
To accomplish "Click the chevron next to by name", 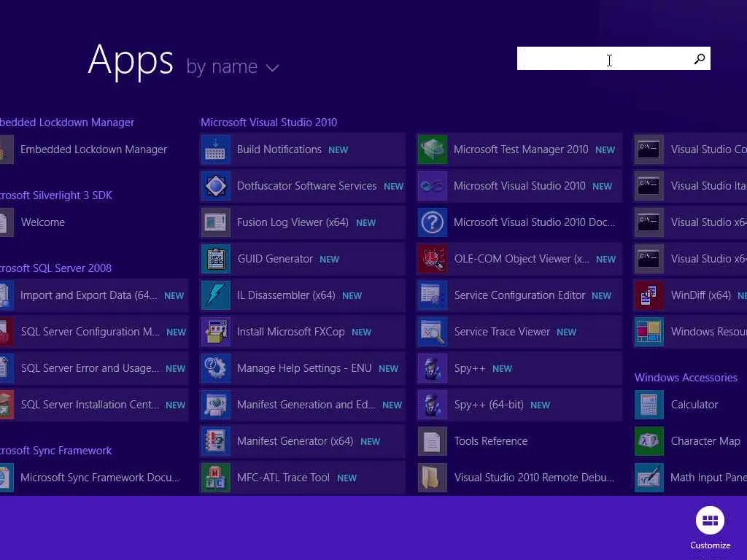I will click(273, 68).
